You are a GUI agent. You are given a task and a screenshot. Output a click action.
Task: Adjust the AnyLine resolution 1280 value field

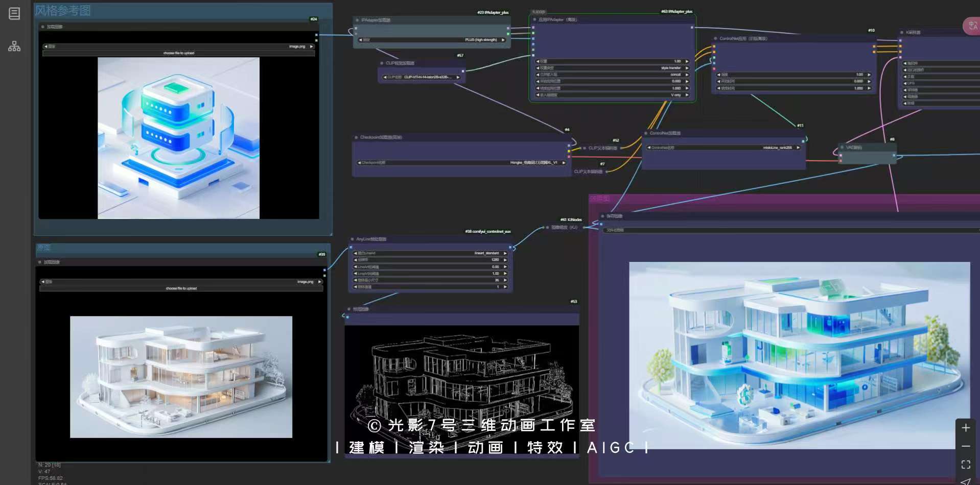tap(430, 260)
